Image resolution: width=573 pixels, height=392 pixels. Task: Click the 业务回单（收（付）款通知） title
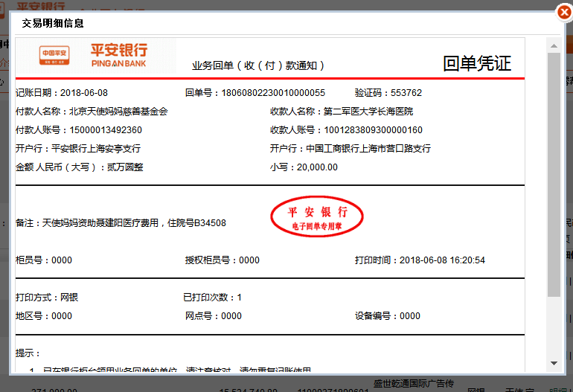pyautogui.click(x=258, y=65)
